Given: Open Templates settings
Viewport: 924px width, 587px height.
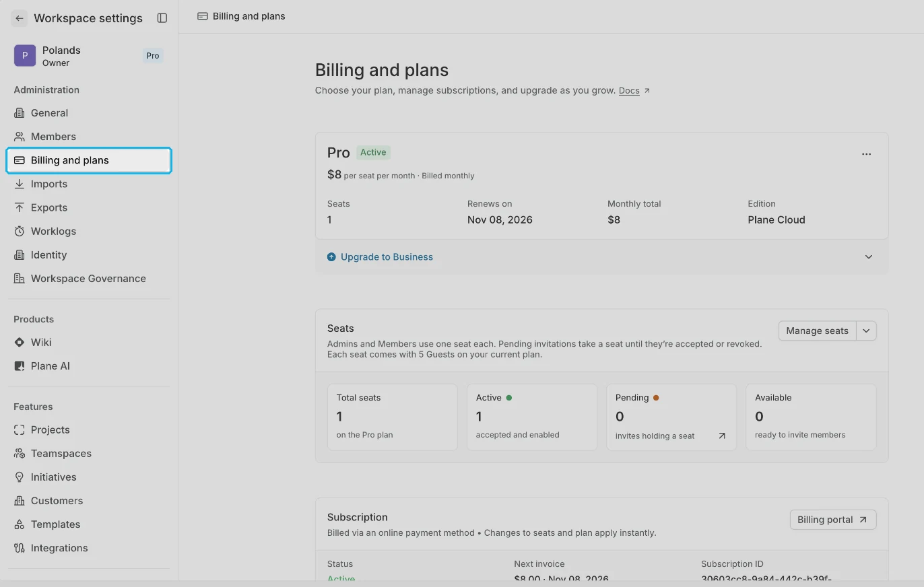Looking at the screenshot, I should coord(89,524).
